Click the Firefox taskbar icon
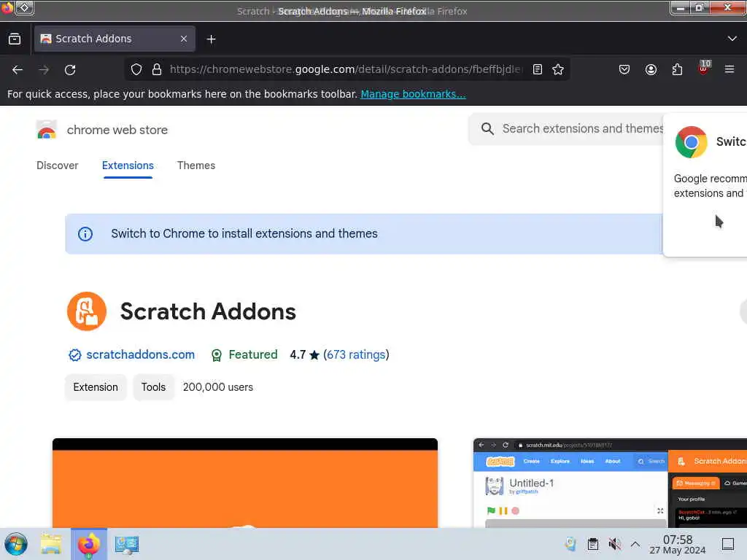 pos(89,544)
